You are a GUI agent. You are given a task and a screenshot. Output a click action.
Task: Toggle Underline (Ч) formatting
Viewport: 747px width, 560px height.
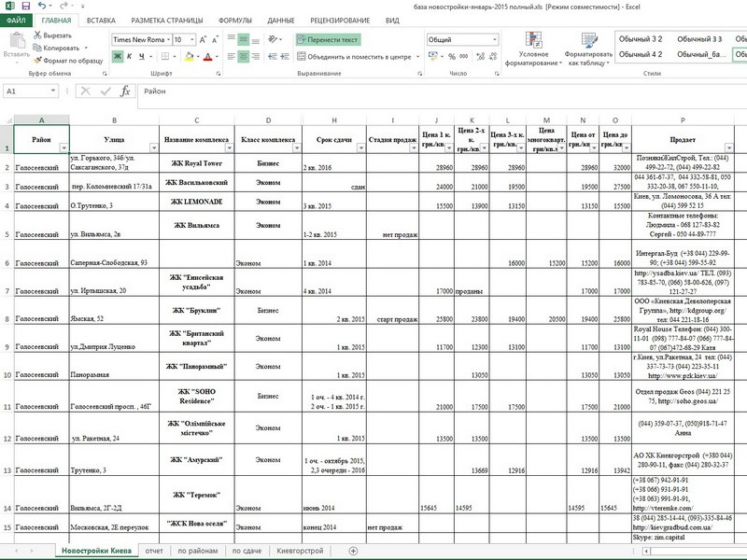tap(142, 56)
